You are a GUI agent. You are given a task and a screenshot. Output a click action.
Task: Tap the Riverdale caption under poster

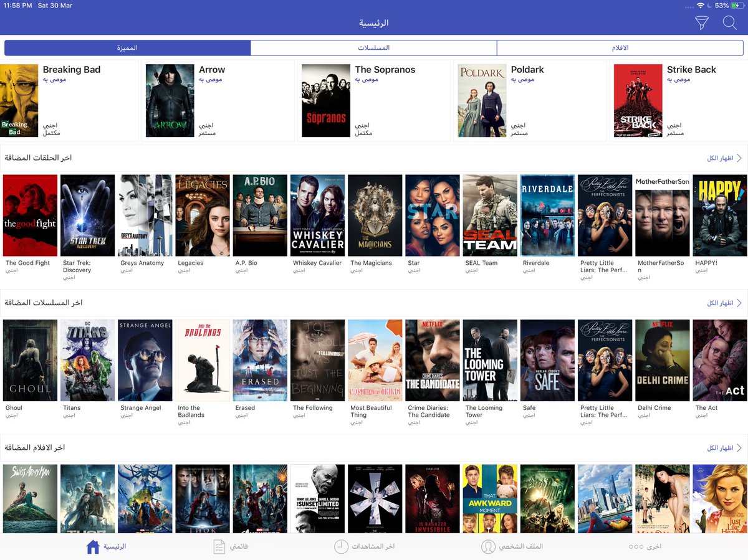click(x=536, y=263)
